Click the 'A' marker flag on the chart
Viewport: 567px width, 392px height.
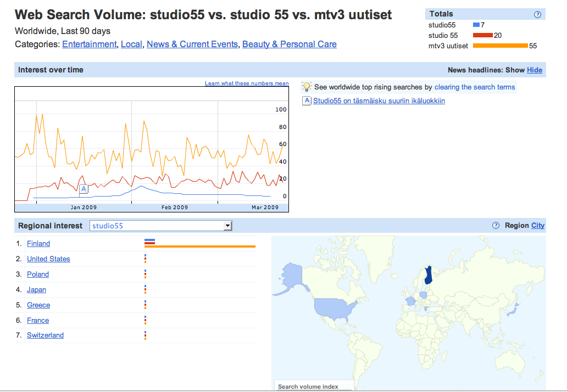[84, 189]
